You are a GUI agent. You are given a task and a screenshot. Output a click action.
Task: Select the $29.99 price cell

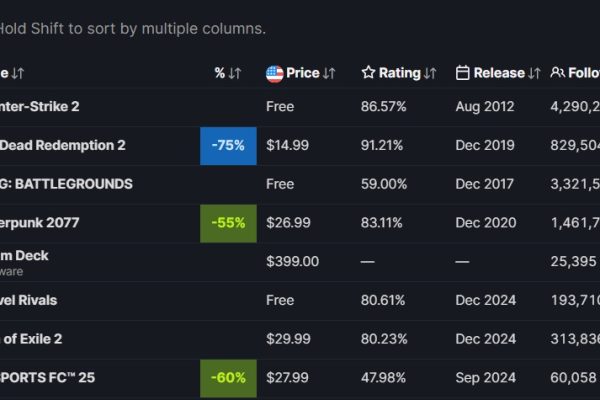288,339
